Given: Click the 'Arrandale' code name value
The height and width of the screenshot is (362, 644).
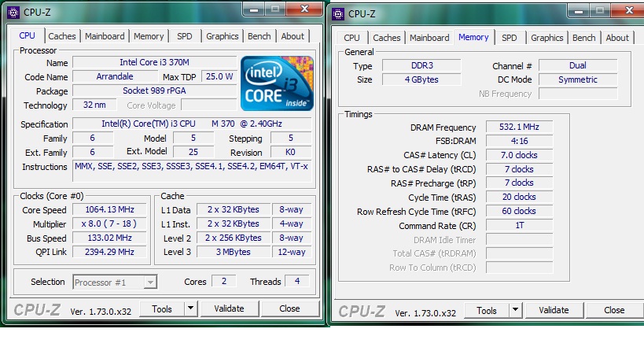Looking at the screenshot, I should click(x=115, y=76).
